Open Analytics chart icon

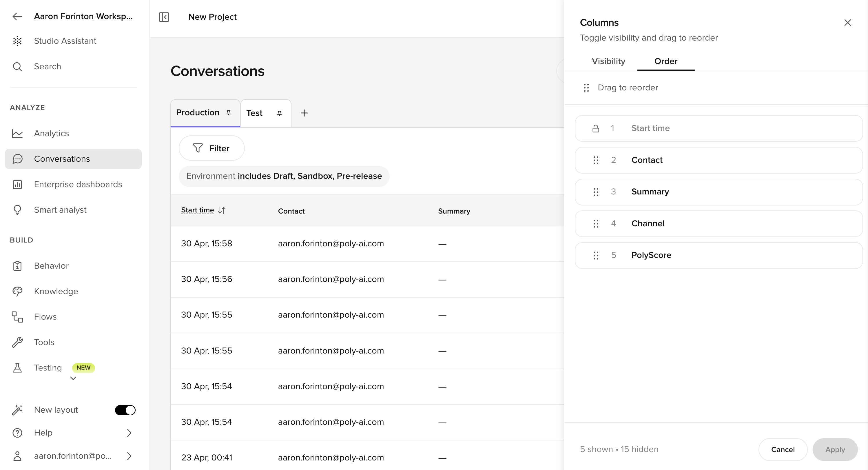(x=17, y=133)
